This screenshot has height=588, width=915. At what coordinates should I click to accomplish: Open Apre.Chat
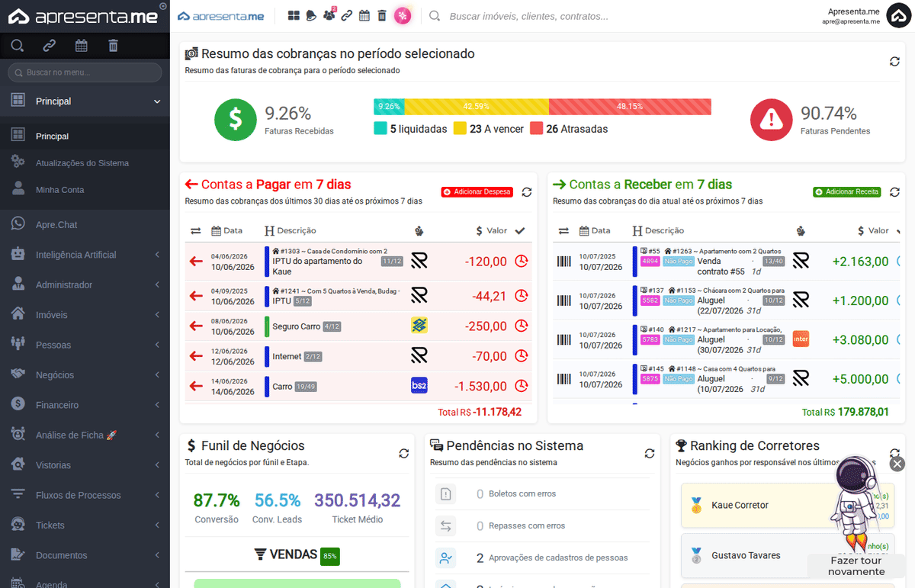tap(85, 225)
